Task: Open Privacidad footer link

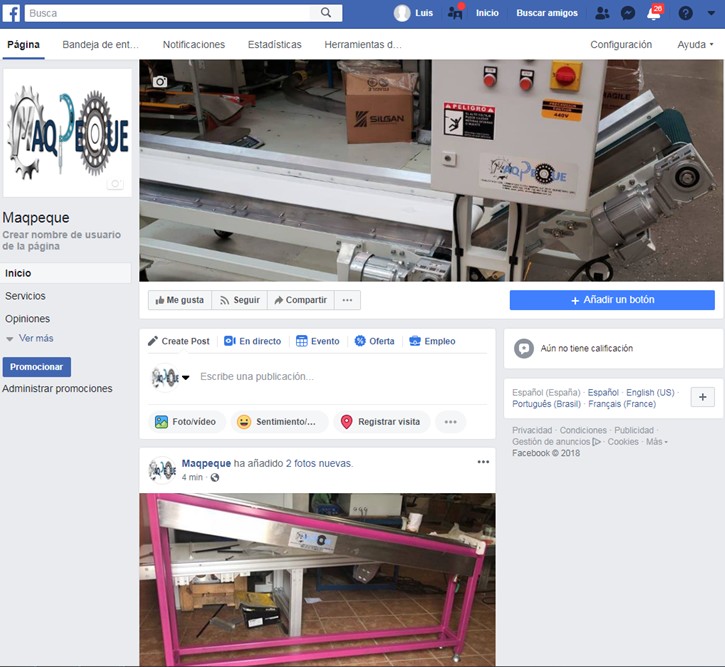Action: 532,430
